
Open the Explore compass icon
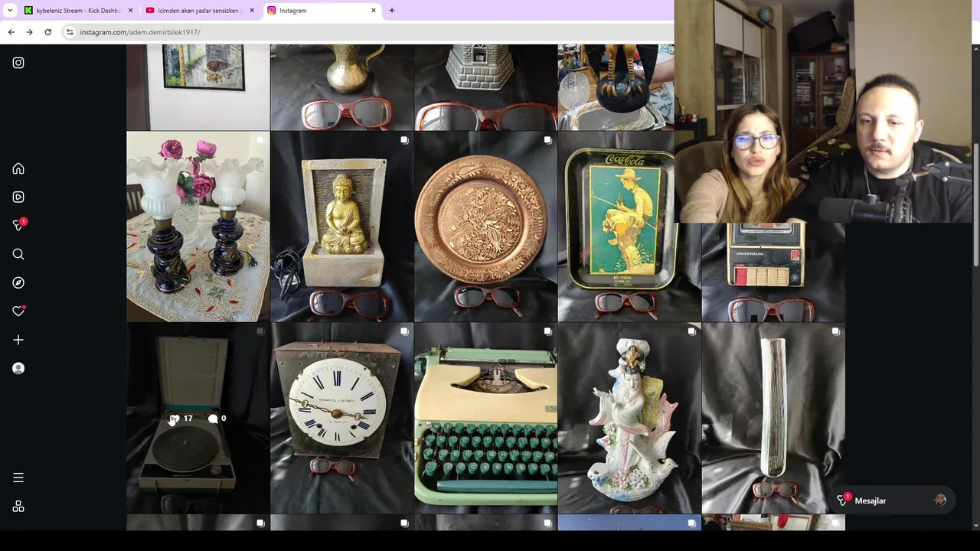pos(18,282)
